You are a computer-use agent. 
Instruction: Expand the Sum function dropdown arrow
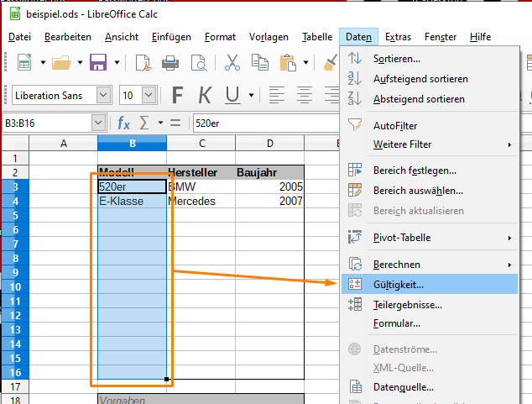tap(160, 123)
